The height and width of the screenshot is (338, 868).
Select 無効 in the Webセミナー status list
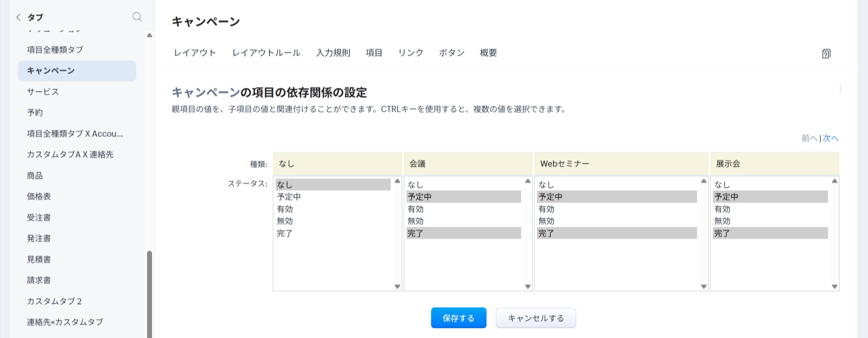[x=546, y=221]
